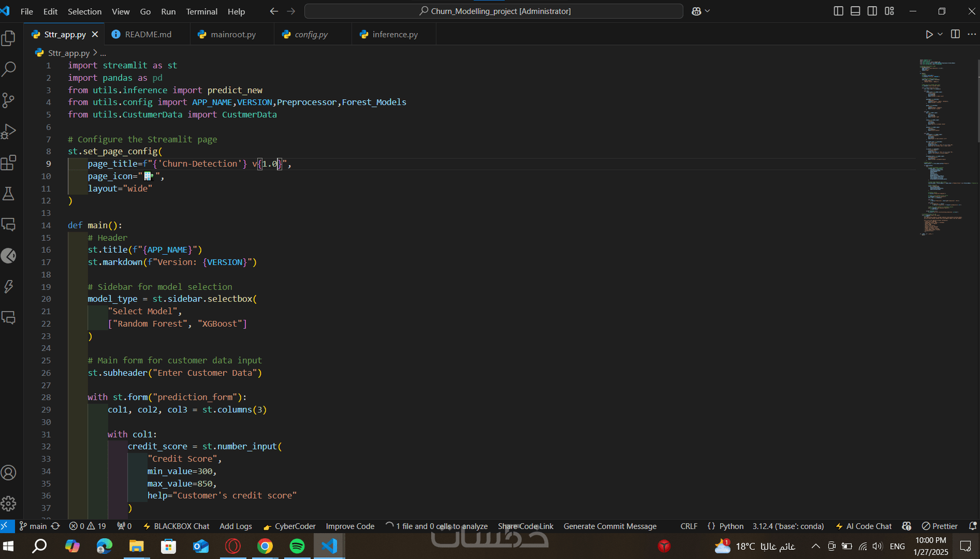The image size is (980, 559).
Task: Open the weather widget showing 18°C
Action: coord(755,546)
